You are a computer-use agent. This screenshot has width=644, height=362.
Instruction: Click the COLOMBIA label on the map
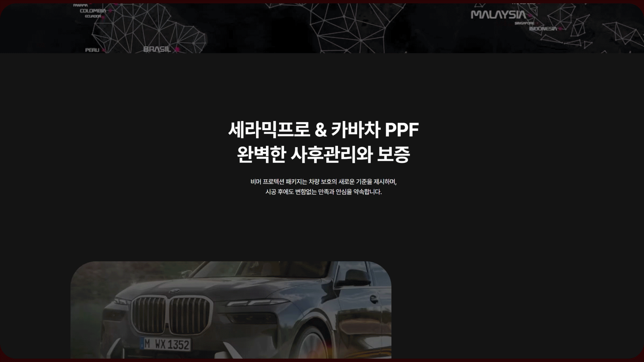(93, 11)
